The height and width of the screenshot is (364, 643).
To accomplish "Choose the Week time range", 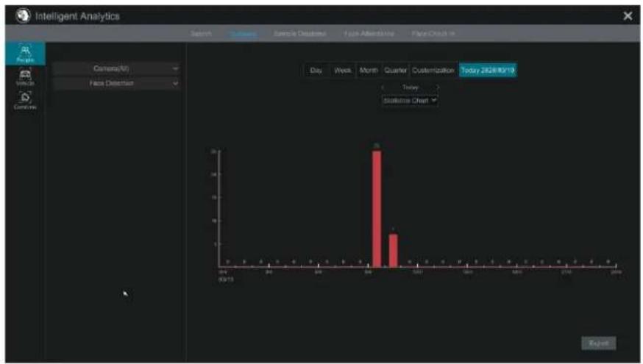I will 342,71.
